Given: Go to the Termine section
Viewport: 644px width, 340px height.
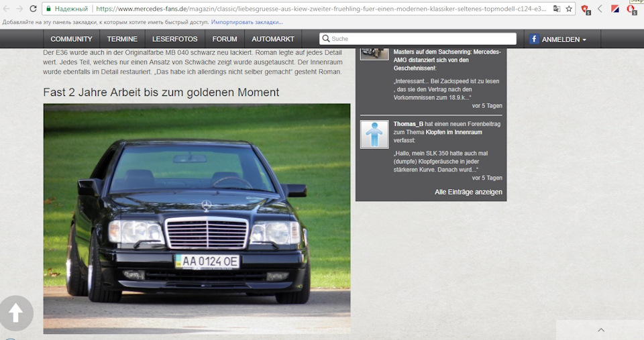Looking at the screenshot, I should [122, 39].
